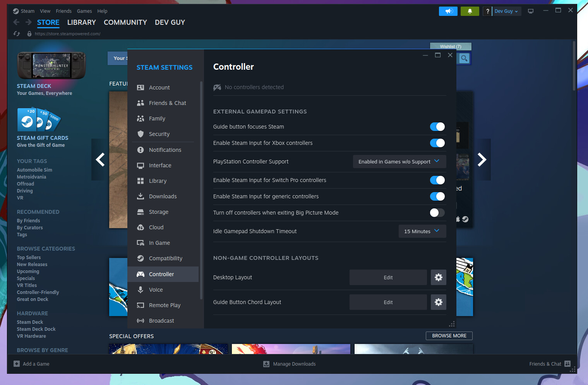Select the Voice microphone icon
The width and height of the screenshot is (588, 385).
click(x=141, y=290)
